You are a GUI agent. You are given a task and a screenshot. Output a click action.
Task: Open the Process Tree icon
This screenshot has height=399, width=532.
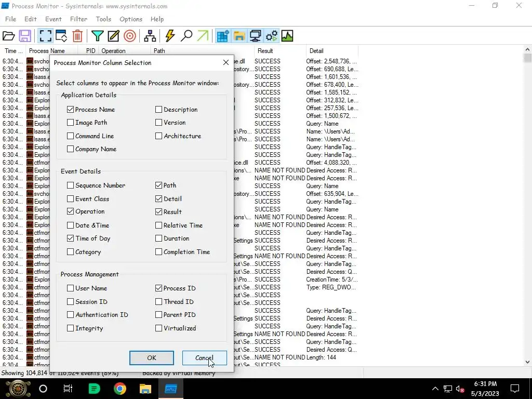point(150,36)
